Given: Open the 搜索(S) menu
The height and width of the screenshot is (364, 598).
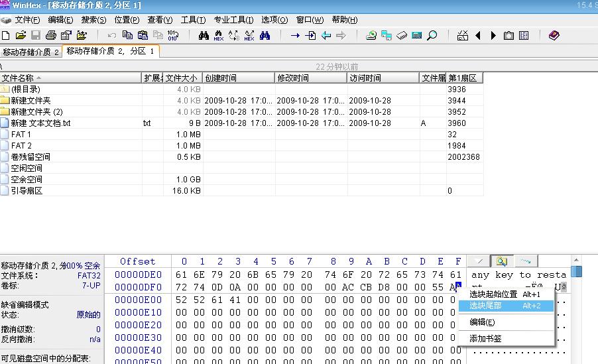Looking at the screenshot, I should click(94, 20).
